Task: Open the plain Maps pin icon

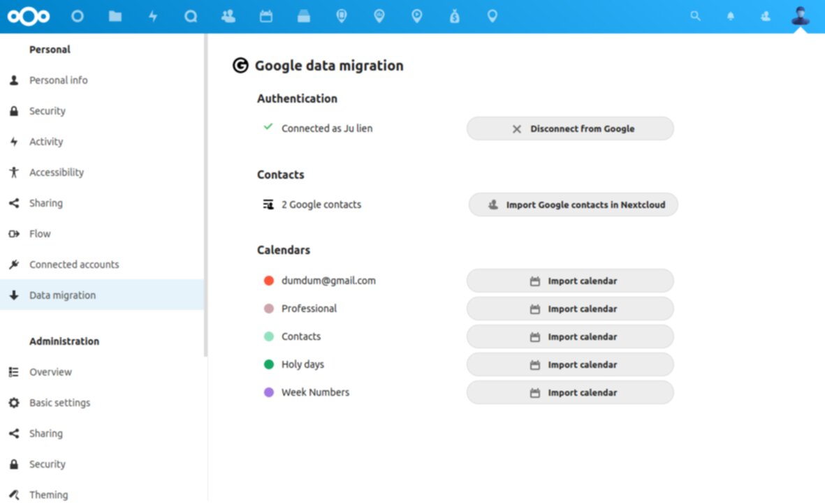Action: [x=492, y=16]
